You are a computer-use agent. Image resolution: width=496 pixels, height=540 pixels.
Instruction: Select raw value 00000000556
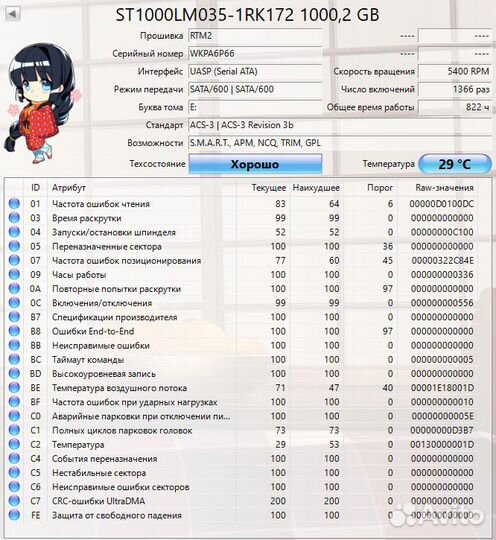tap(442, 303)
